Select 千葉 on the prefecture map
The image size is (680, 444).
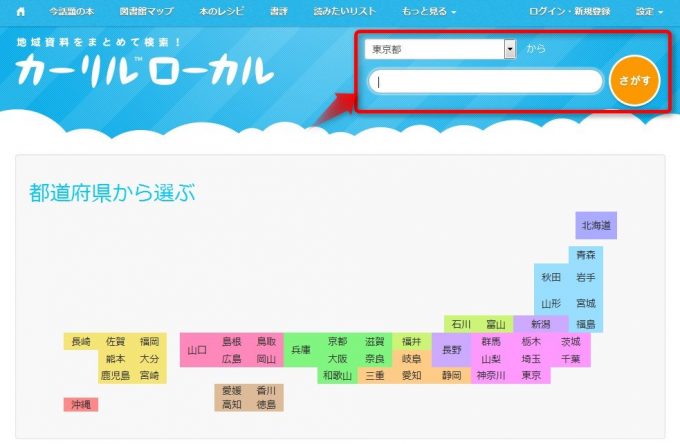coord(570,359)
